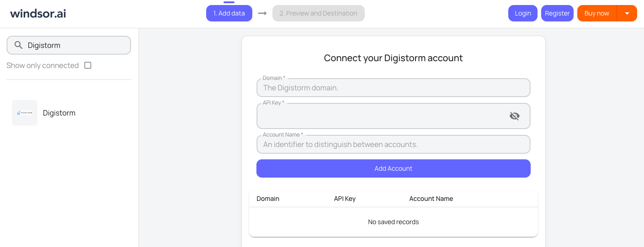Image resolution: width=644 pixels, height=247 pixels.
Task: Enable Show only connected checkbox
Action: coord(88,65)
